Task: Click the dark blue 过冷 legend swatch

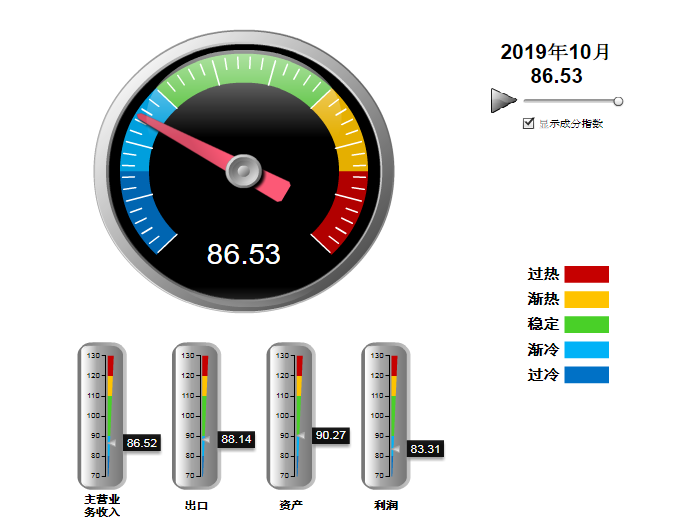Action: (586, 375)
